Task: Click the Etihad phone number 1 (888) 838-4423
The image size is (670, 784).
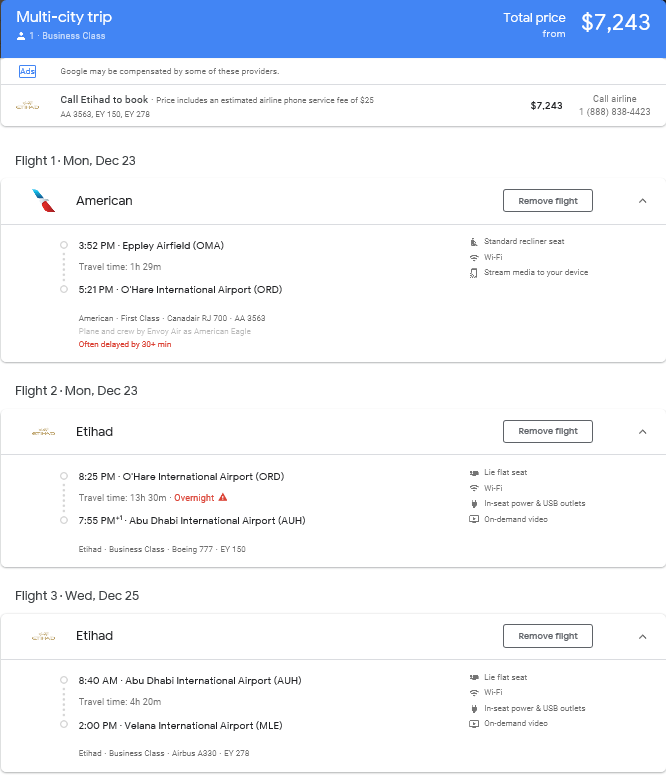Action: point(615,112)
